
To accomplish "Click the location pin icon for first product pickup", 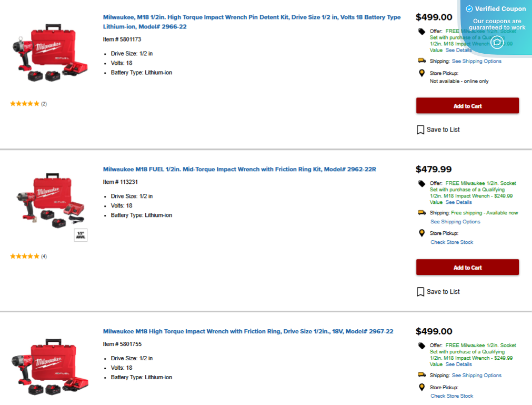I will [421, 72].
